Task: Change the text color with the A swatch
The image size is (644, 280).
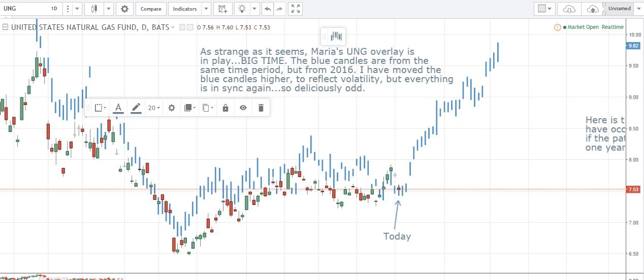Action: [118, 108]
